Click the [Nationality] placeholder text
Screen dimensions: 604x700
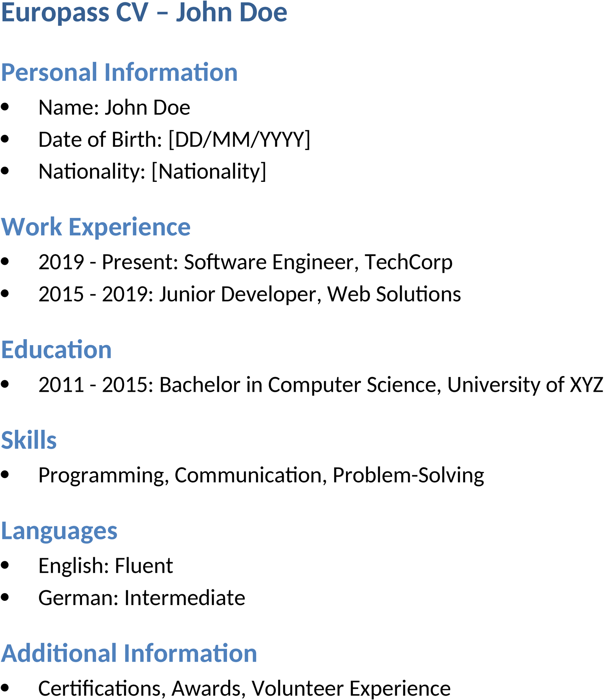click(208, 172)
